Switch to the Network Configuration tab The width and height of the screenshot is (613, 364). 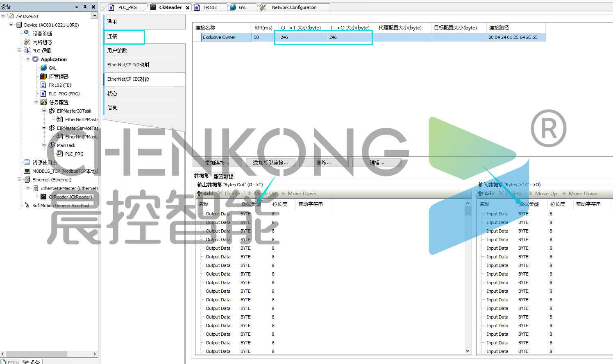click(x=294, y=7)
